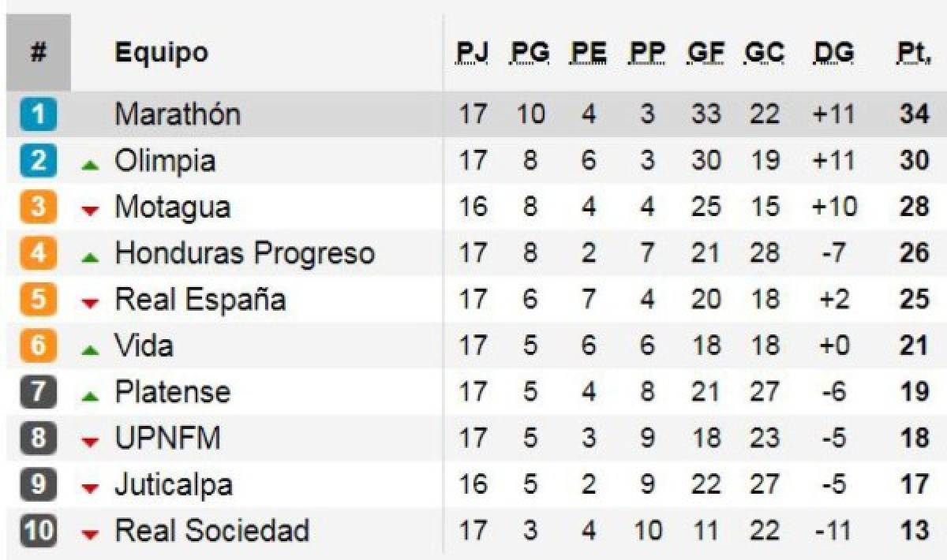
Task: Sort standings by DG column header
Action: pyautogui.click(x=833, y=53)
